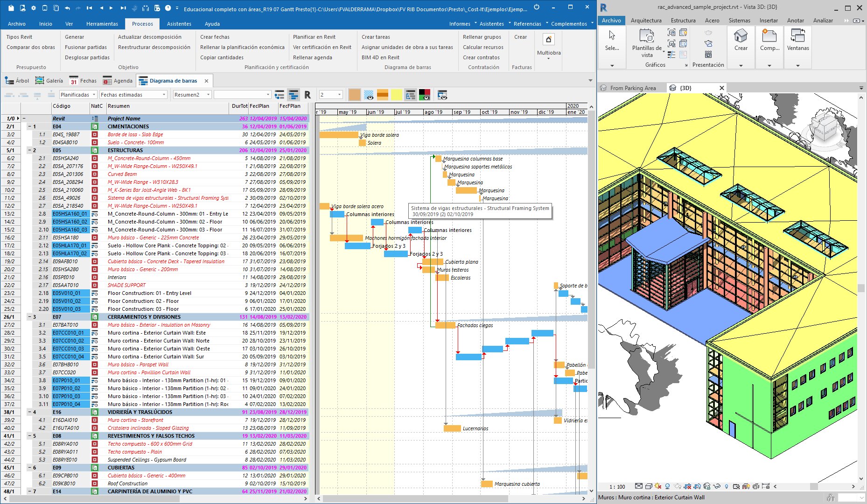Click the settings gear in the title bar
Viewport: 867px width, 504px height.
[x=33, y=8]
